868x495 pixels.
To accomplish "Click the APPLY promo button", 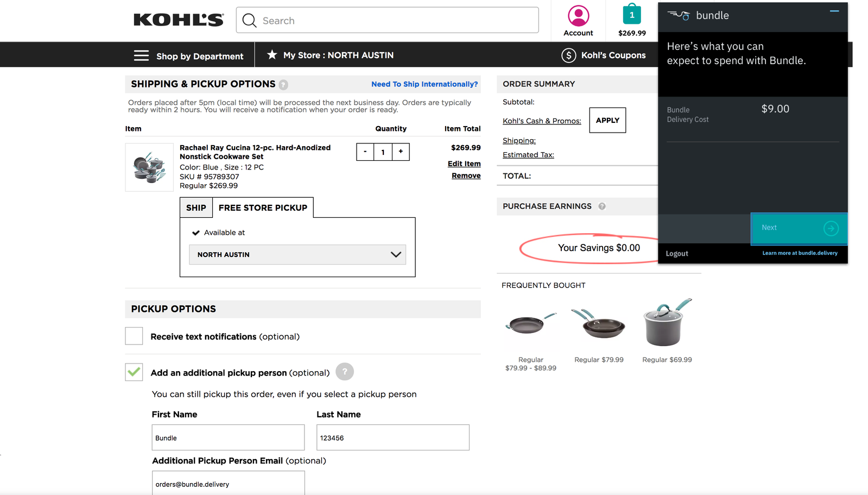I will [x=607, y=121].
